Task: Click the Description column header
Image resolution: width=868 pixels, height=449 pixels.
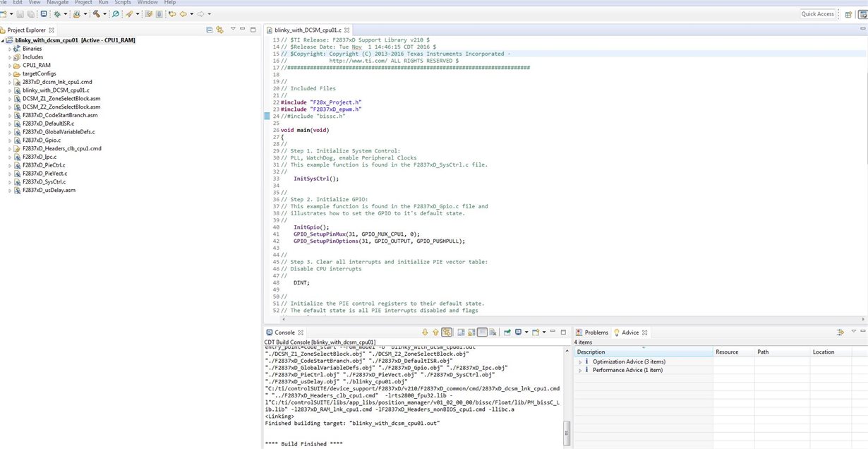Action: pyautogui.click(x=644, y=352)
